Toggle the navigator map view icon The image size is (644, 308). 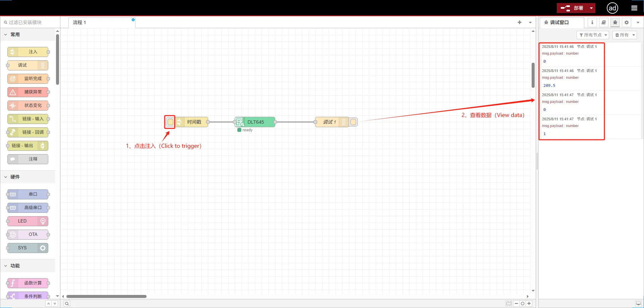(508, 304)
